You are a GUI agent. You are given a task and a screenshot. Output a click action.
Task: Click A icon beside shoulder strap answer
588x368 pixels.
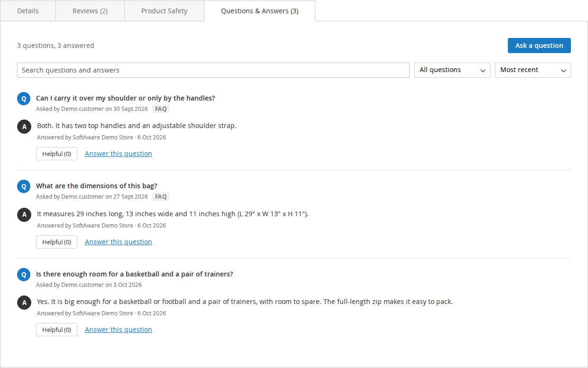(24, 127)
